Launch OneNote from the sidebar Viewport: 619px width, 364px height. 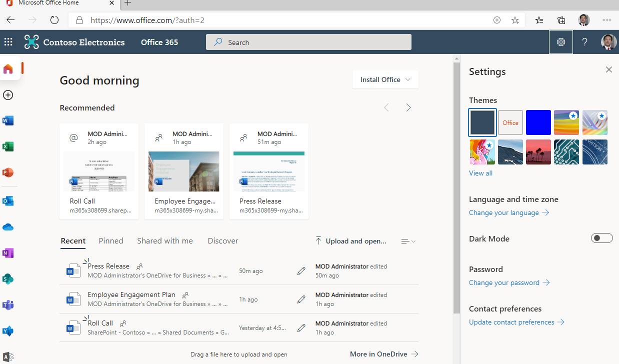pos(8,253)
